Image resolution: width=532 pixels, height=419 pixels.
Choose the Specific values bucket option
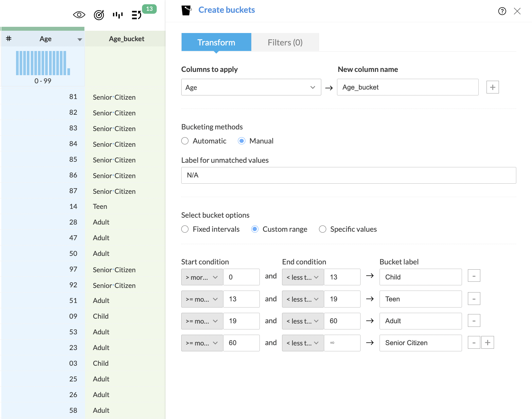(x=323, y=229)
